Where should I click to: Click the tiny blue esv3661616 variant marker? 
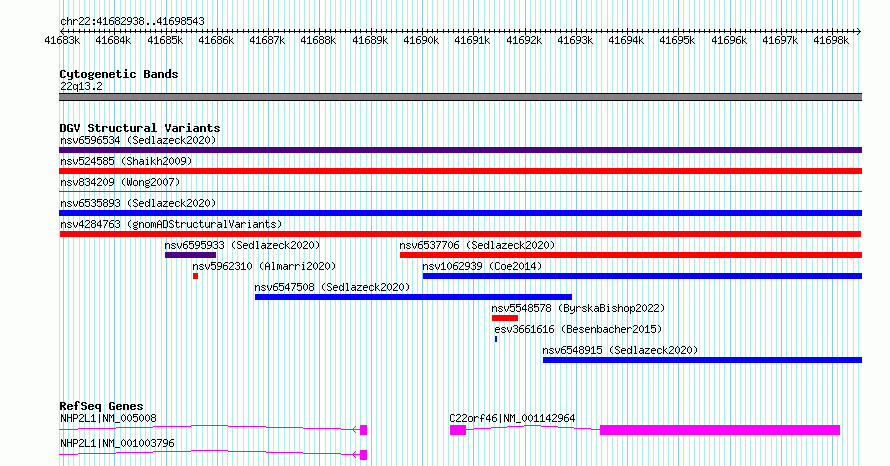[x=496, y=339]
